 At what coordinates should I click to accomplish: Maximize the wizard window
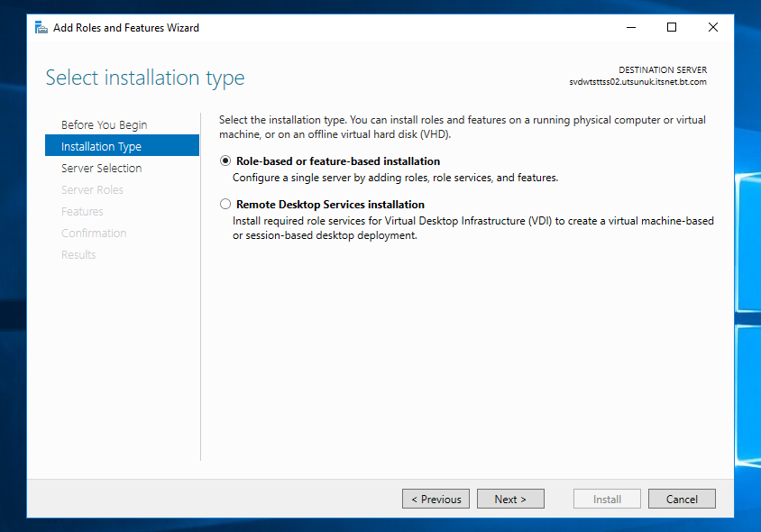[x=672, y=28]
